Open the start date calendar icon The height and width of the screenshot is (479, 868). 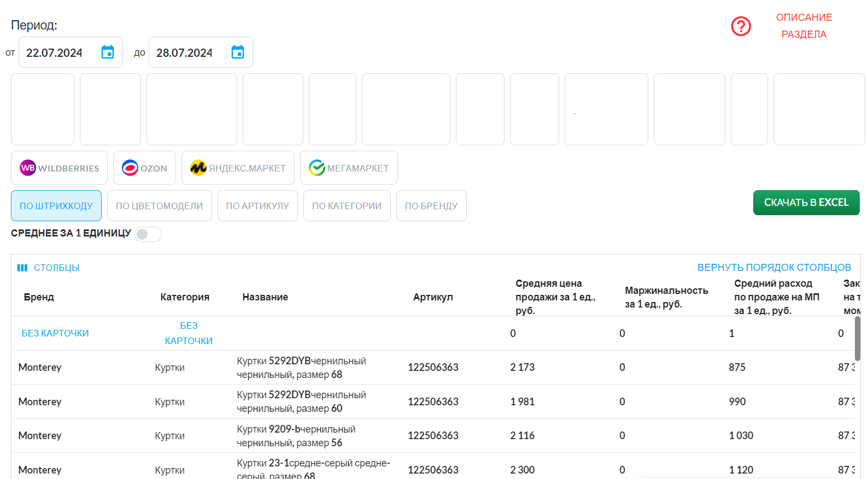(108, 52)
